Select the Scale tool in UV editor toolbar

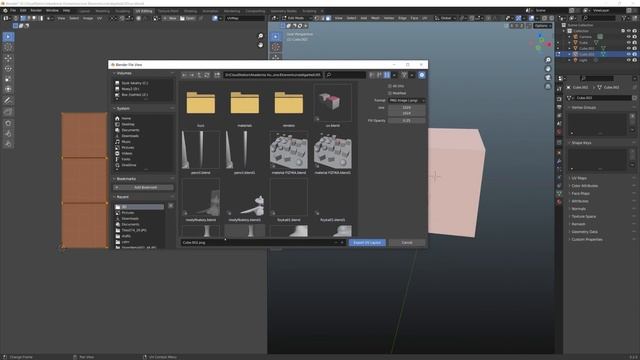point(8,79)
